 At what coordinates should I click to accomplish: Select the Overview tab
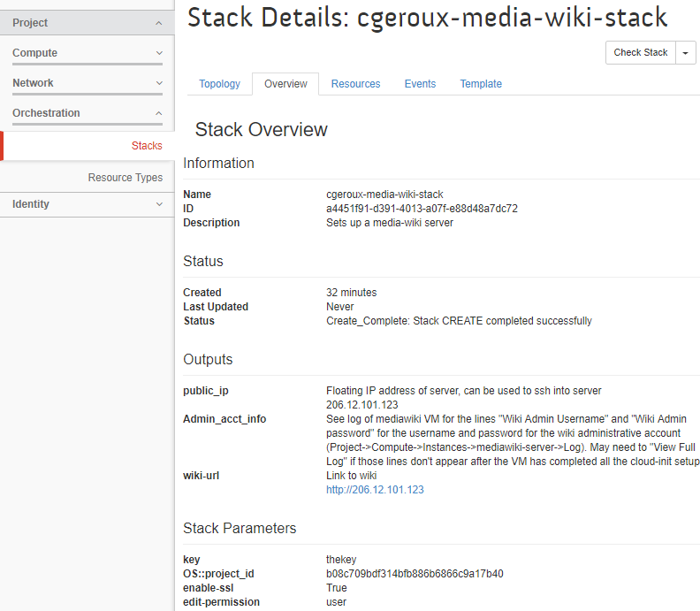[x=285, y=84]
